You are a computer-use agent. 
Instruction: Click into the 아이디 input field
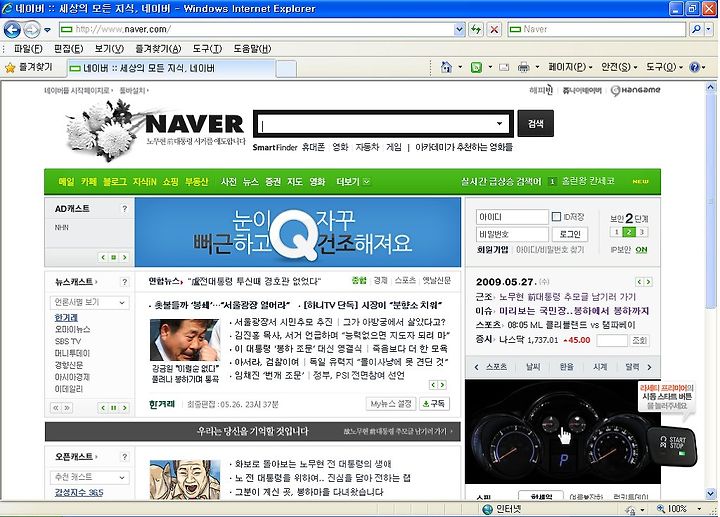point(512,217)
